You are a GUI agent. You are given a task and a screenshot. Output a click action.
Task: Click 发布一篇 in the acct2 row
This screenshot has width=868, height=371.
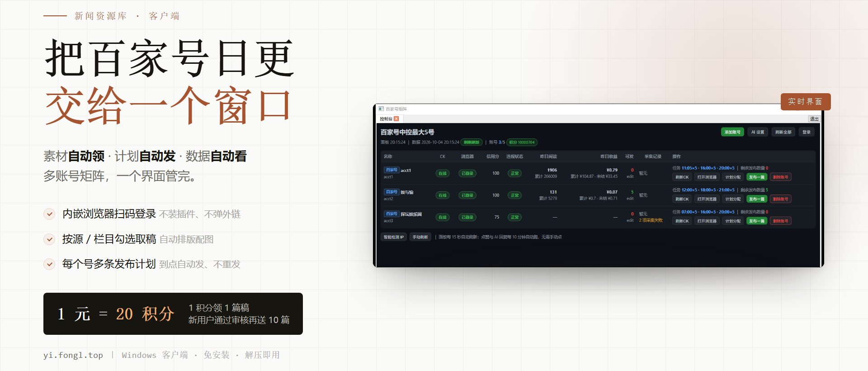click(757, 199)
